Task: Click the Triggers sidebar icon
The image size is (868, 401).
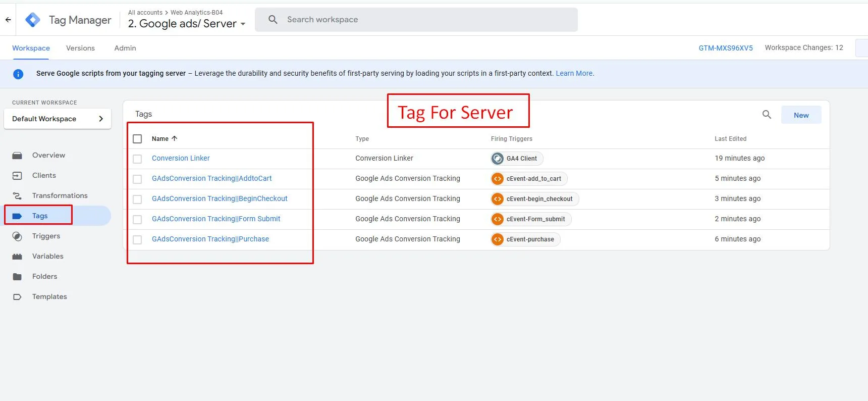Action: [17, 236]
